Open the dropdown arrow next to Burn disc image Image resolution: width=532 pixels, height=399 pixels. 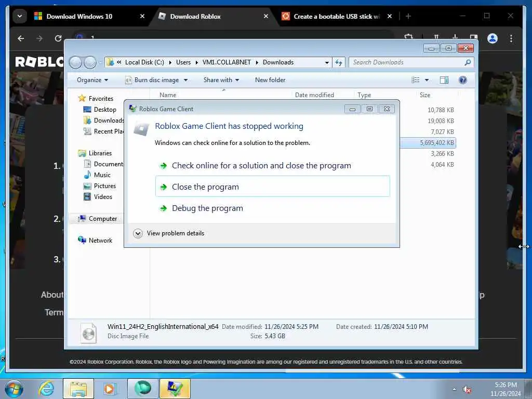pos(185,80)
